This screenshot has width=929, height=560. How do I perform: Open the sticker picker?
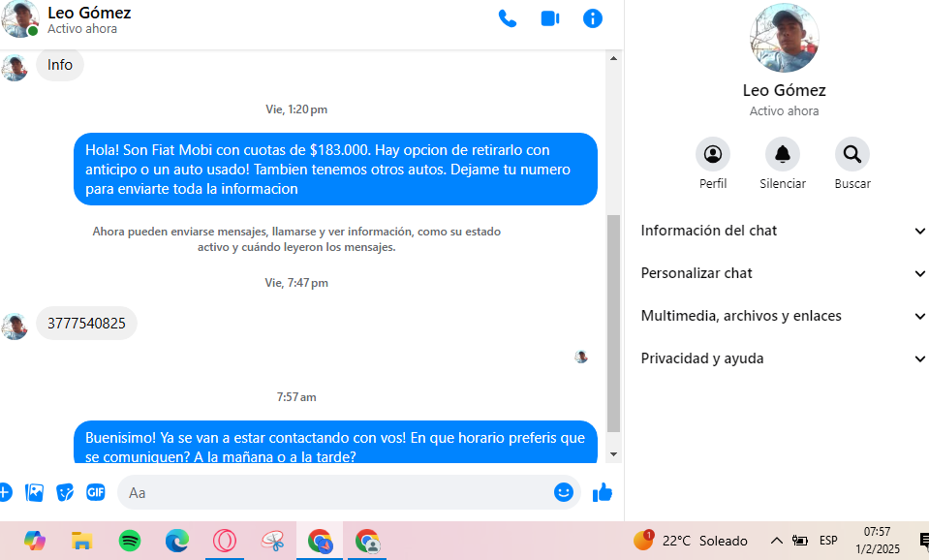point(65,492)
